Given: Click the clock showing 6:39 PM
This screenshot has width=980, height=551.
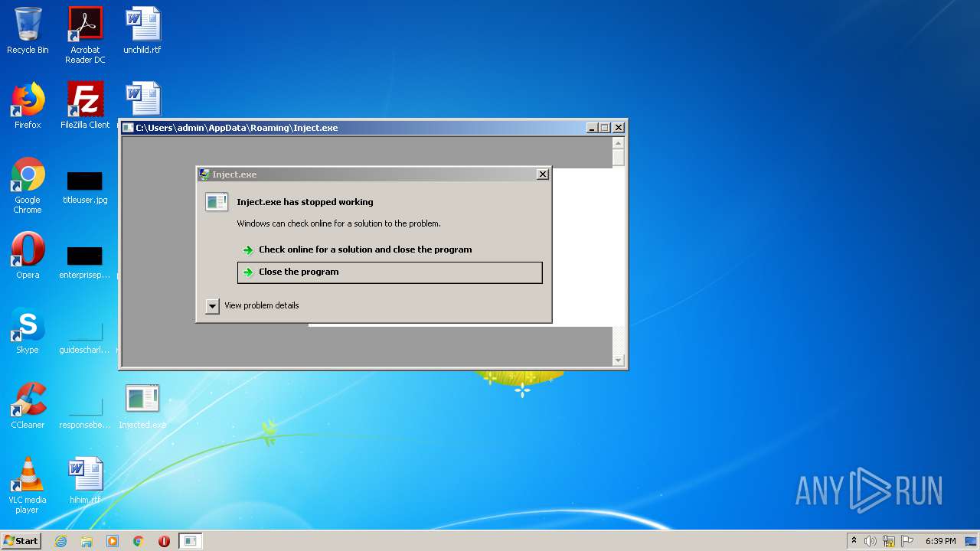Looking at the screenshot, I should pyautogui.click(x=940, y=541).
